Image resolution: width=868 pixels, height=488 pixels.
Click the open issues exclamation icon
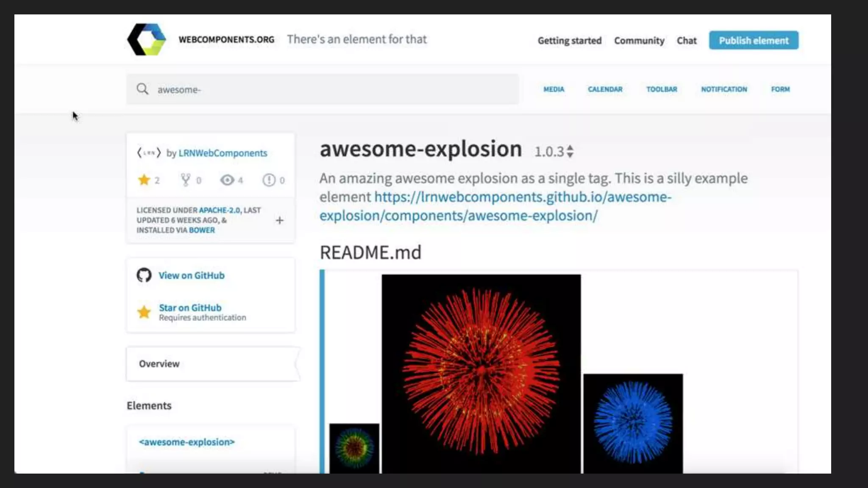269,180
